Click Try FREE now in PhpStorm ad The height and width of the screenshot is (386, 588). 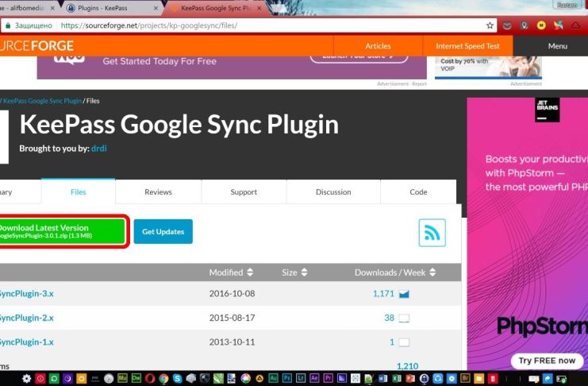[547, 361]
